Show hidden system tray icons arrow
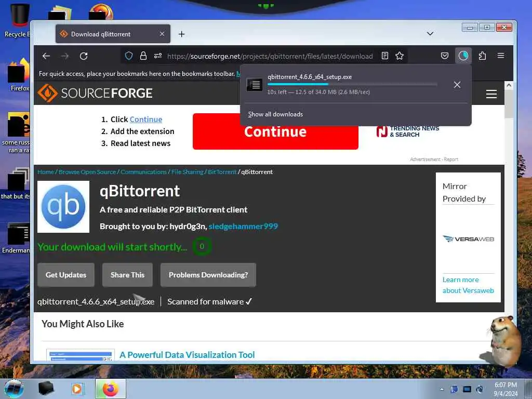The height and width of the screenshot is (399, 532). click(x=442, y=389)
